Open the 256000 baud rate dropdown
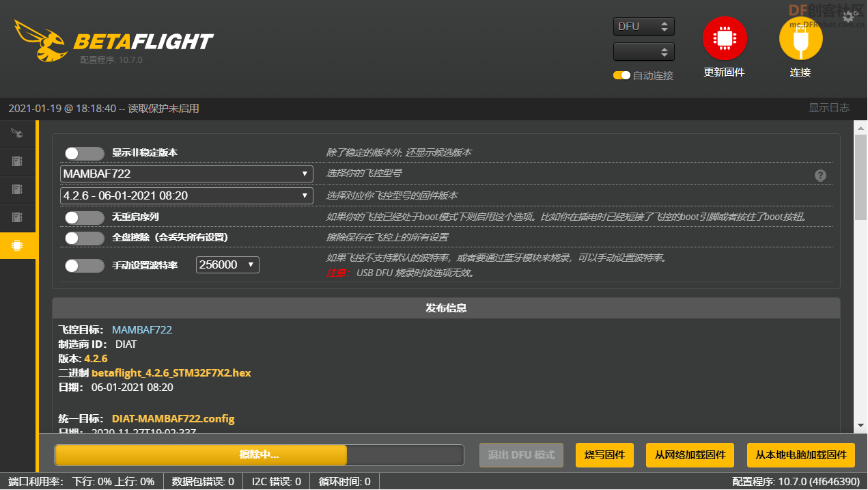Viewport: 868px width, 490px height. click(227, 264)
